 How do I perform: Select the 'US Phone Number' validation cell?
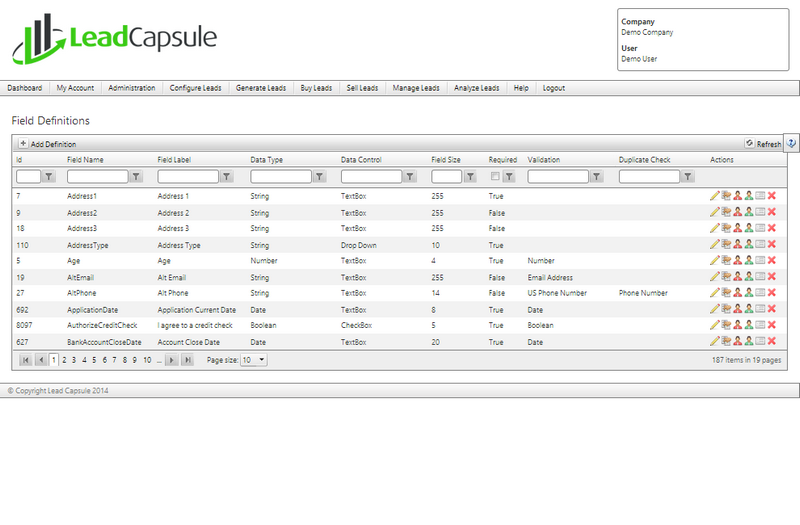coord(557,293)
